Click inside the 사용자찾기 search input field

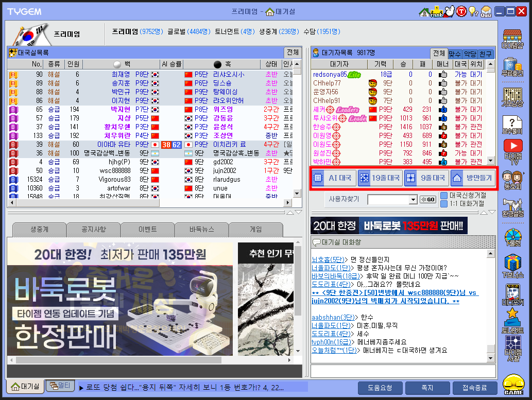click(x=389, y=199)
